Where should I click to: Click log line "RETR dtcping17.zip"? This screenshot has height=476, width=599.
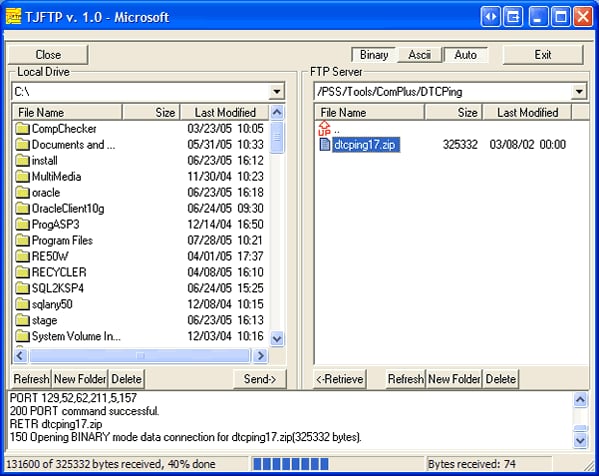56,424
